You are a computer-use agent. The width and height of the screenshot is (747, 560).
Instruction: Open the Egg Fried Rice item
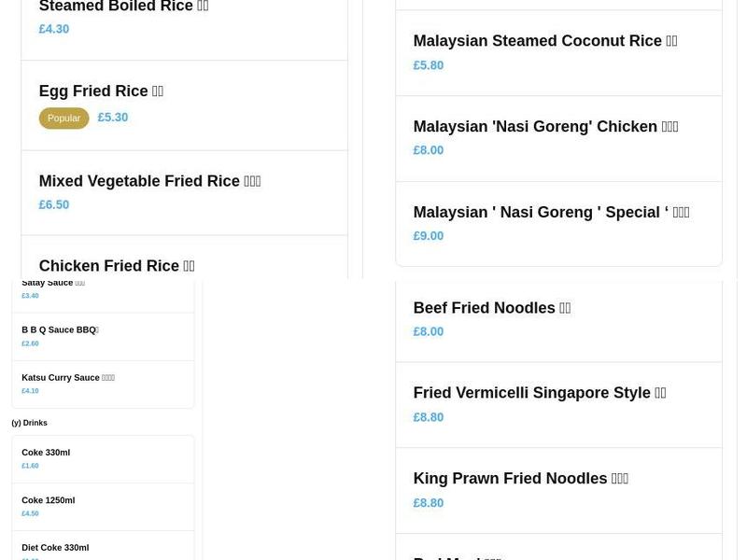click(100, 91)
